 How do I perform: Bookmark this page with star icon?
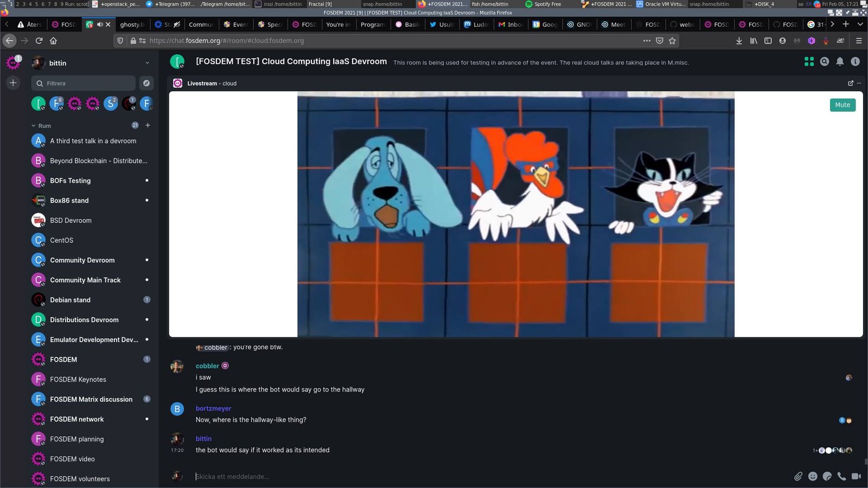[672, 41]
